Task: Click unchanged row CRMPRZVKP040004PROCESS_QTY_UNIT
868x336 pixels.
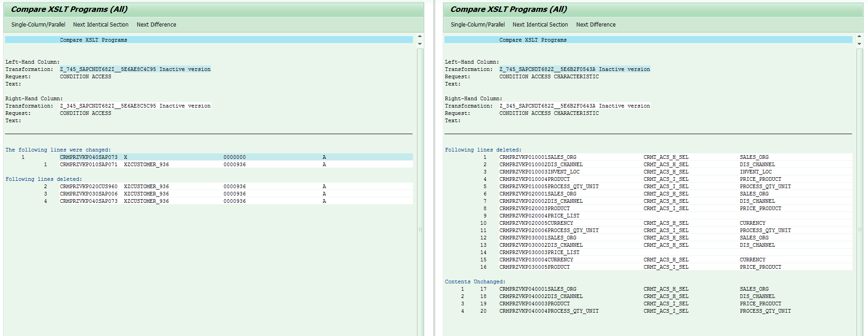Action: (x=548, y=311)
